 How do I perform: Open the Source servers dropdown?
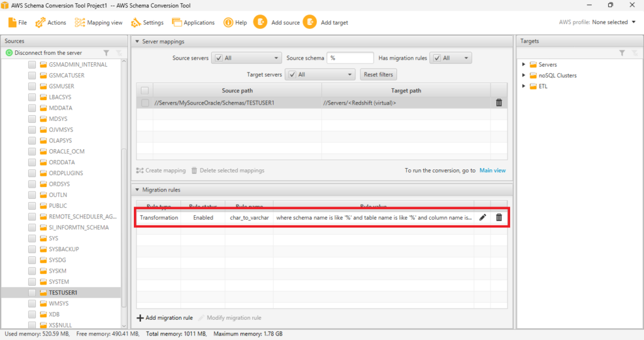244,58
